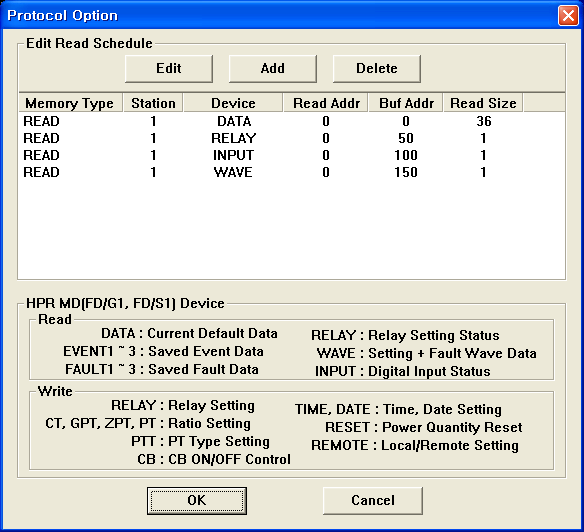The width and height of the screenshot is (584, 532).
Task: Click the Device column header
Action: pos(233,103)
